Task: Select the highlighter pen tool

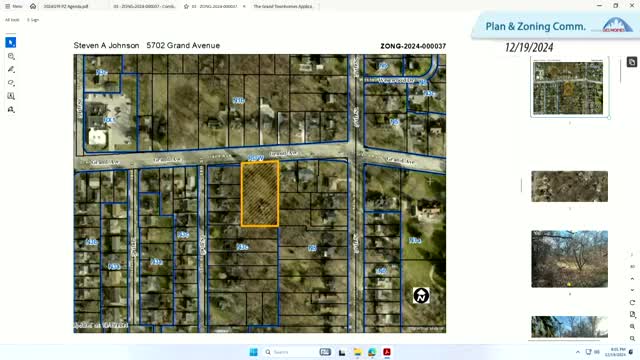Action: point(11,69)
